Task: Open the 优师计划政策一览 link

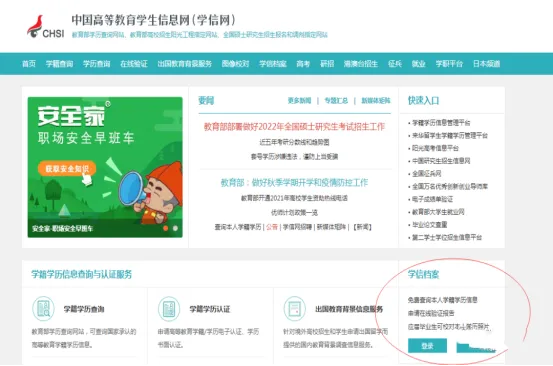Action: pos(294,212)
